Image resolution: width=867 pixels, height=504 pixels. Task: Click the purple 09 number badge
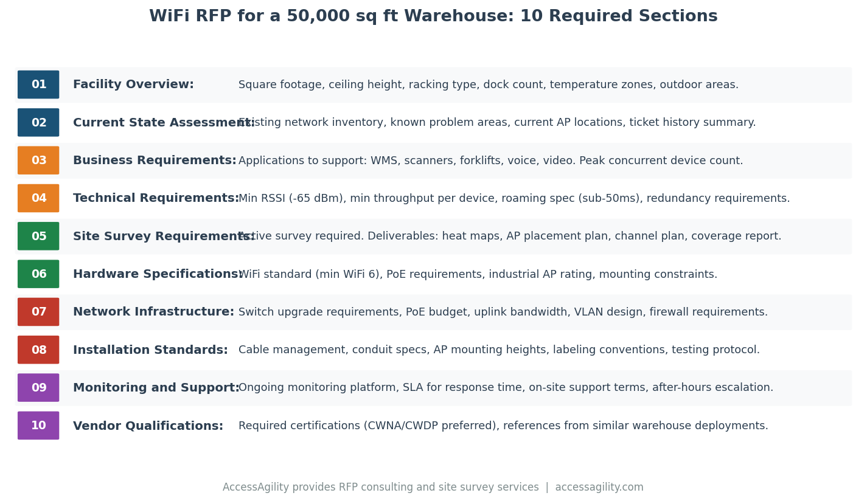tap(38, 388)
